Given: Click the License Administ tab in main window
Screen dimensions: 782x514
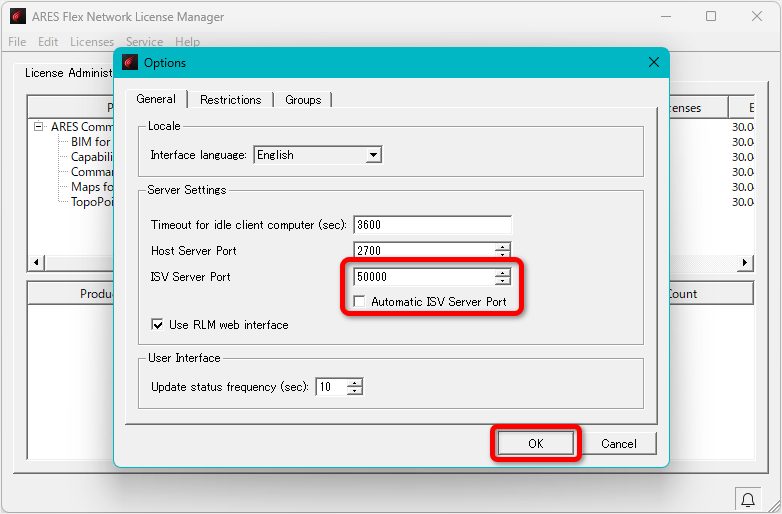Looking at the screenshot, I should tap(69, 73).
